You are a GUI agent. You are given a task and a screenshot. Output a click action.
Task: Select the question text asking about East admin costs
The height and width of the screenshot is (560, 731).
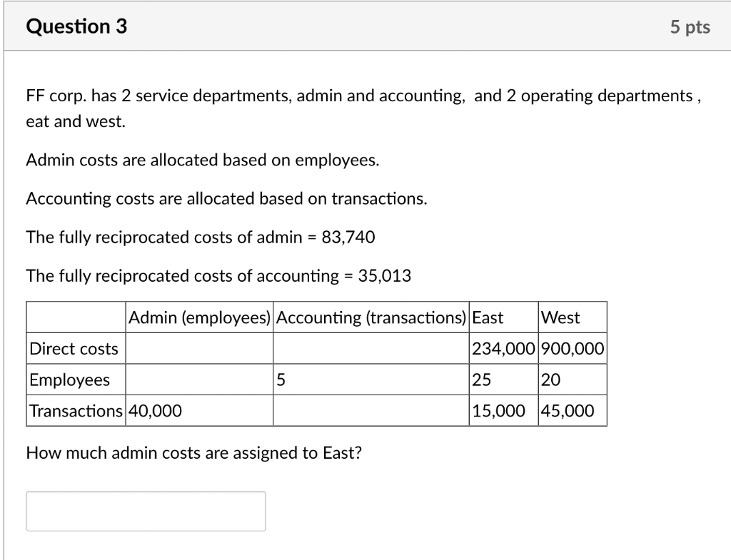[x=193, y=452]
